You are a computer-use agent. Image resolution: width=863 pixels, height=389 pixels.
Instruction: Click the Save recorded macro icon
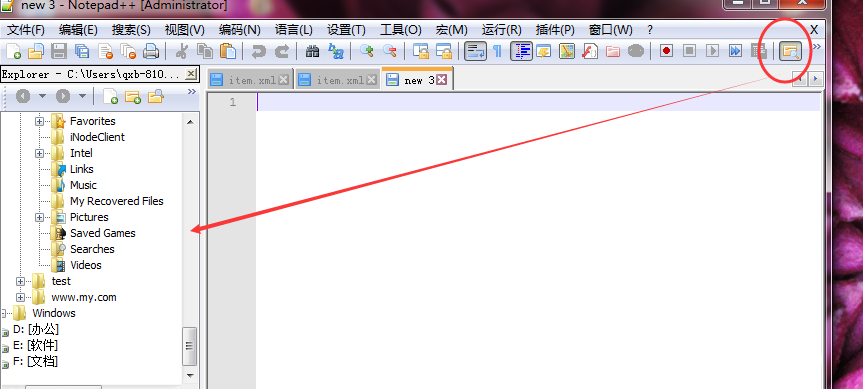(758, 51)
